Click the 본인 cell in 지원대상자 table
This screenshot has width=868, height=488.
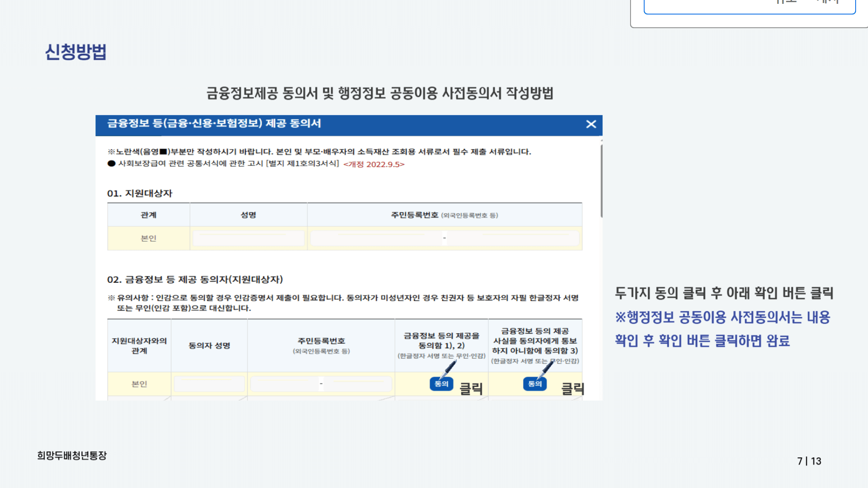(x=148, y=238)
